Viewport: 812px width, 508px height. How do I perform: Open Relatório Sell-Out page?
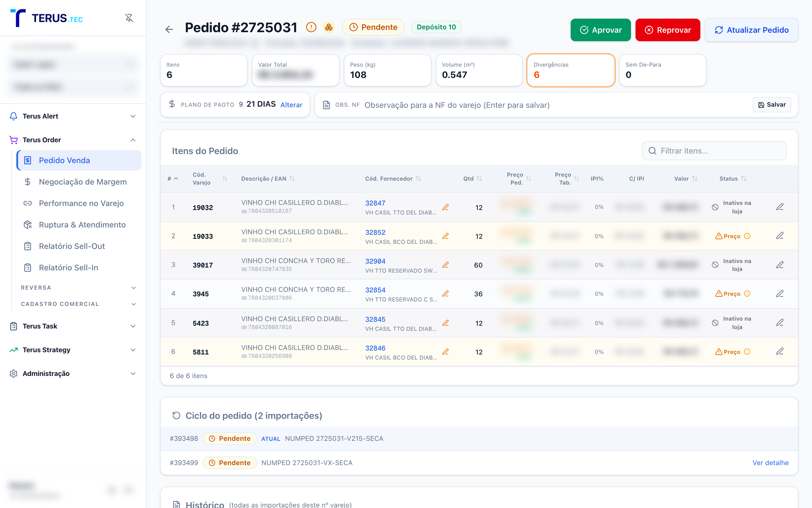pos(79,246)
